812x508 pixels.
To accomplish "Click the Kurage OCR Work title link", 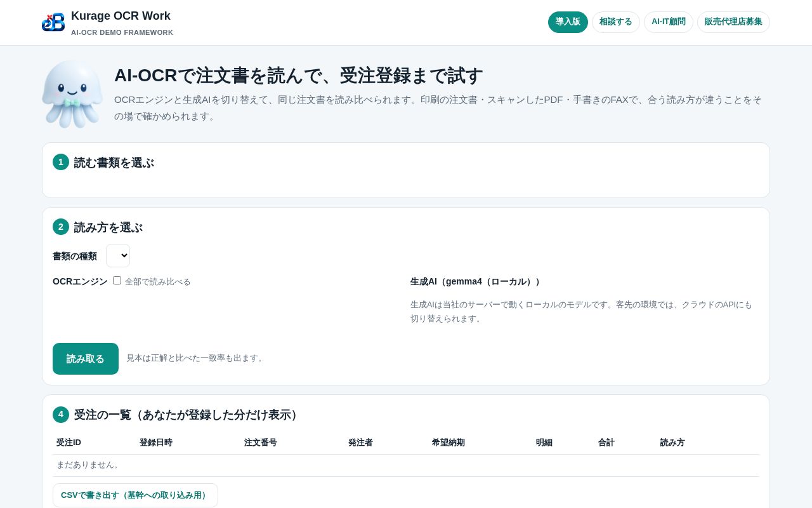I will pos(121,16).
